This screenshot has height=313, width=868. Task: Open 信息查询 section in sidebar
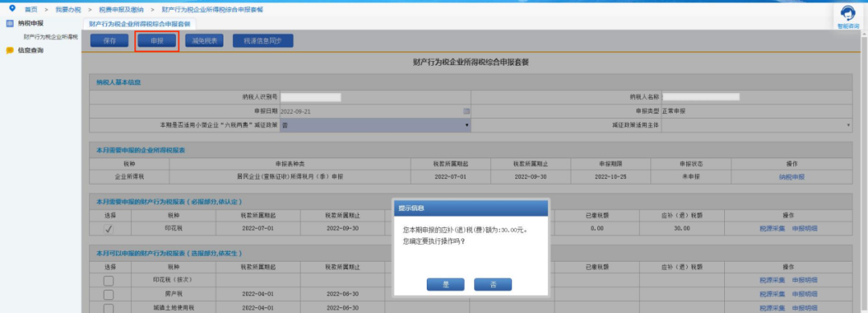coord(31,51)
